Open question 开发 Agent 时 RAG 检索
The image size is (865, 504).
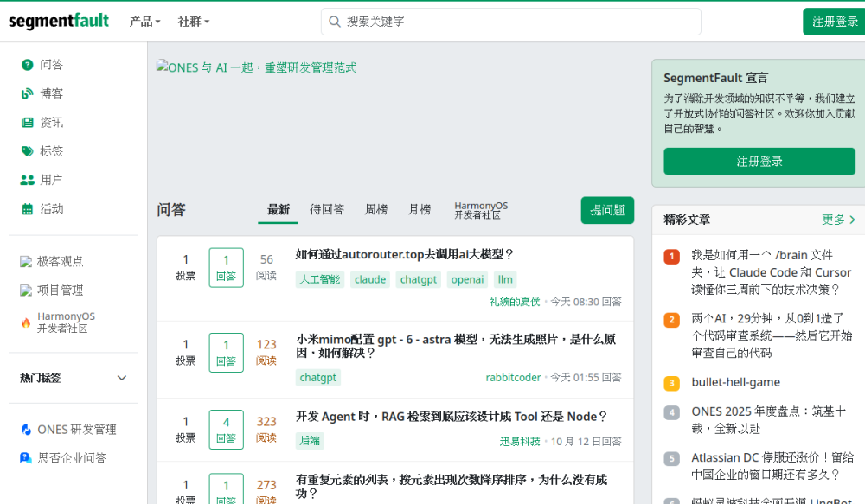point(452,417)
